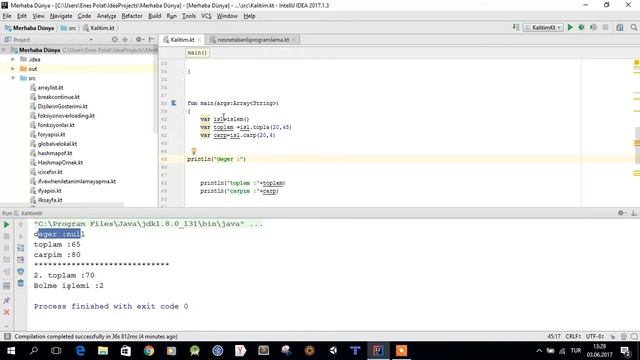The image size is (640, 360).
Task: Open the KalitimKt run configuration dropdown
Action: (543, 27)
